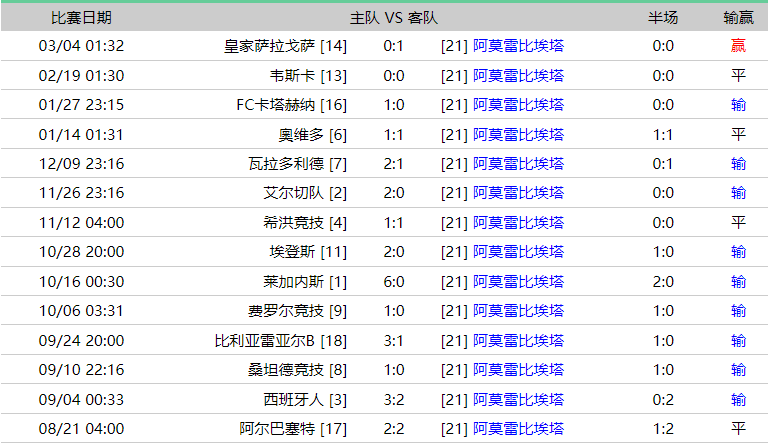Click half-time 0:2 in 09/04 row
The image size is (768, 443).
click(x=663, y=399)
